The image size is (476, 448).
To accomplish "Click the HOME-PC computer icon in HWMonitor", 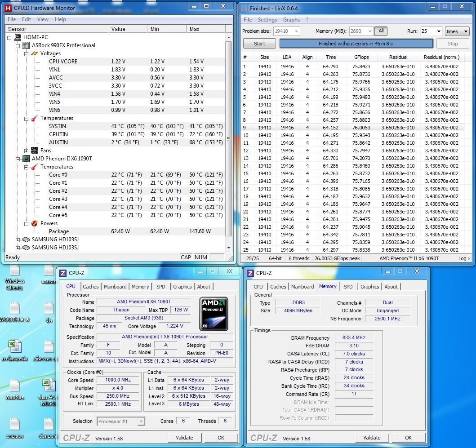I will tap(18, 37).
